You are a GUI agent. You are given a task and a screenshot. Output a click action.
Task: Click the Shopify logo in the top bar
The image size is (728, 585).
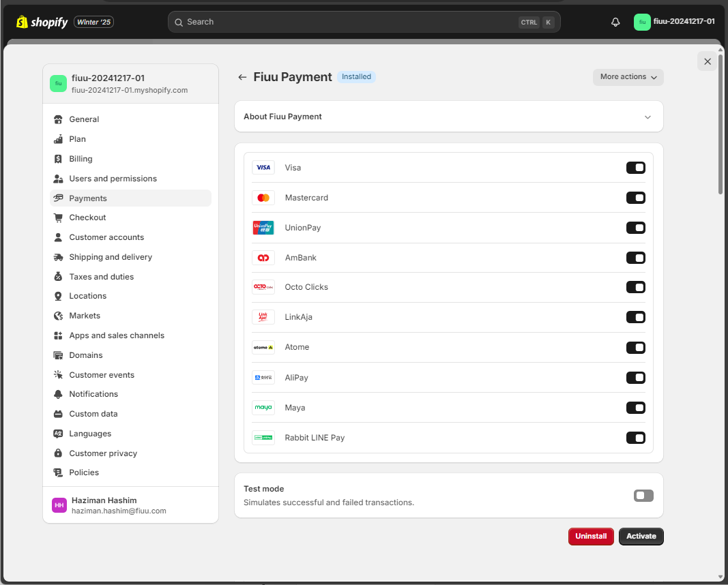[x=42, y=22]
